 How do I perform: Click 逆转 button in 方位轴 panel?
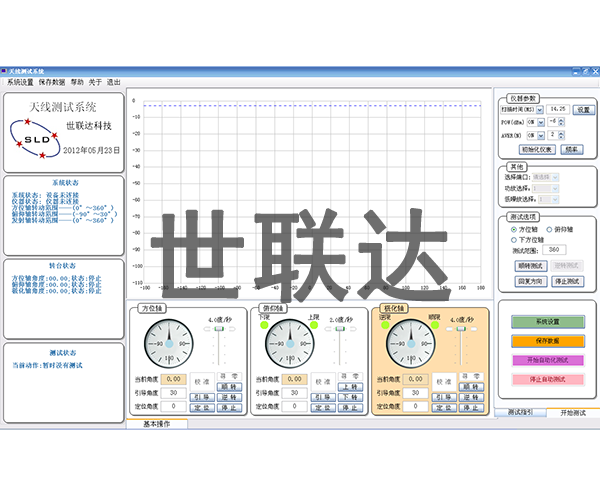tap(229, 397)
